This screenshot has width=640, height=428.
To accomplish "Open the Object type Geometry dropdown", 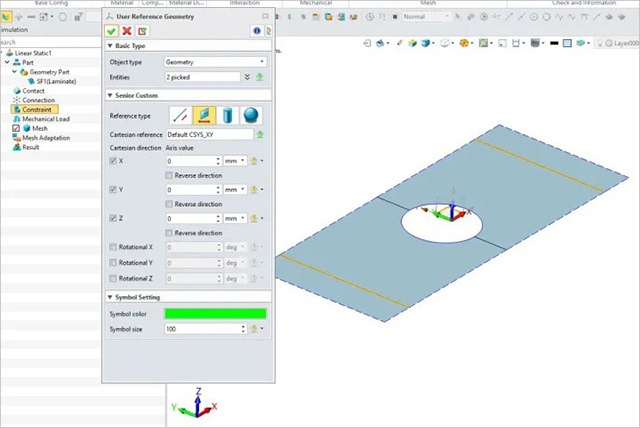I will (x=215, y=62).
